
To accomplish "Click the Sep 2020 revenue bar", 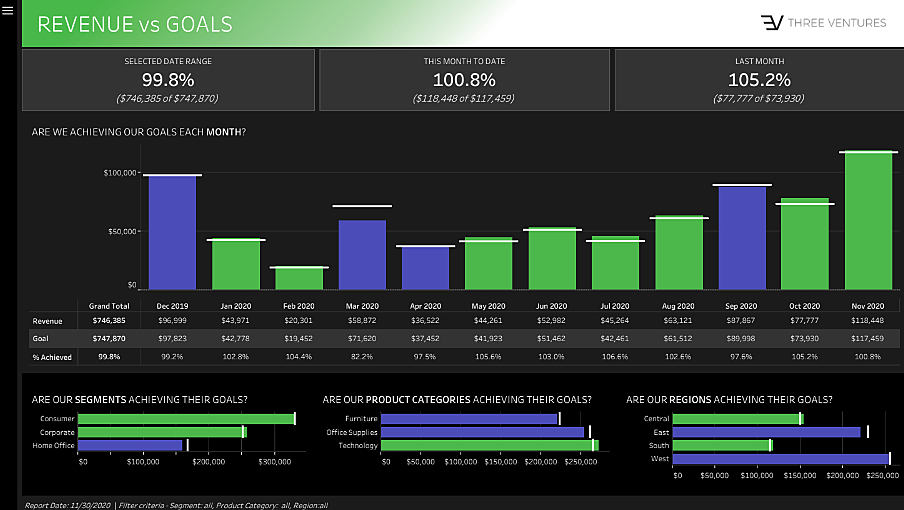I will pyautogui.click(x=742, y=238).
